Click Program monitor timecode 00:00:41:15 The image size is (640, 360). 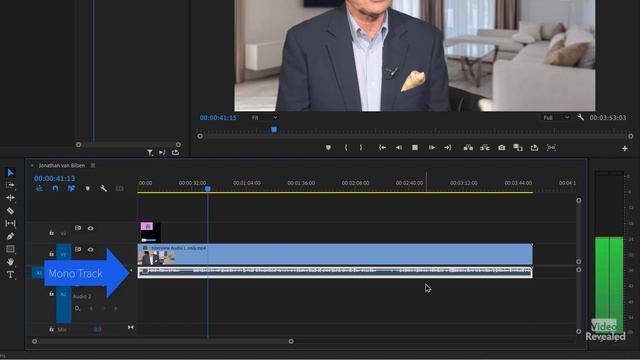[218, 118]
